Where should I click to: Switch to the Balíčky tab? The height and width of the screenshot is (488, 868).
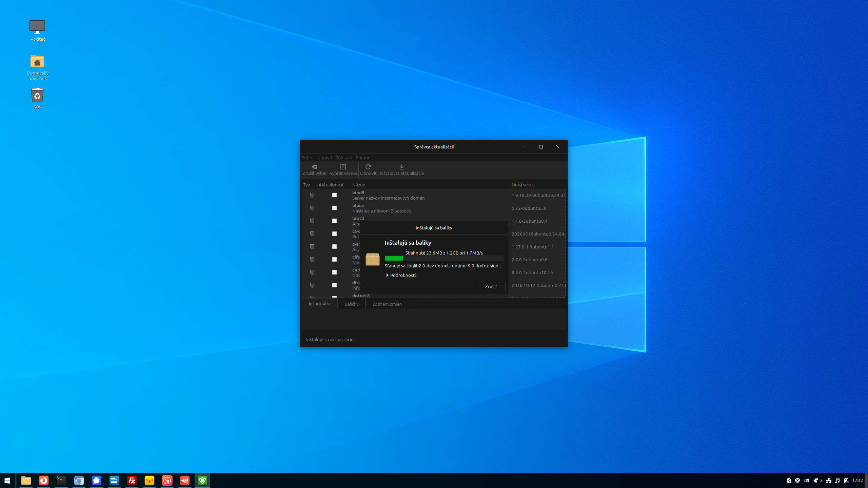point(352,304)
